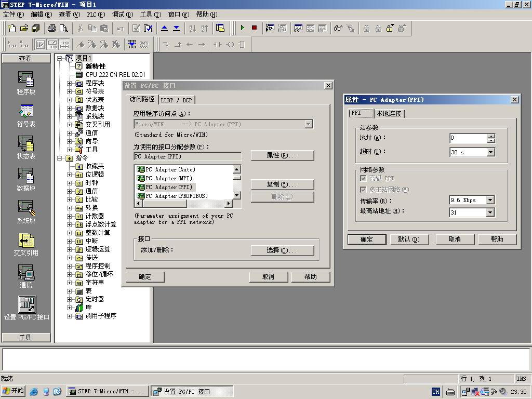Click the CH language indicator in the tray
The width and height of the screenshot is (532, 399).
pos(436,392)
